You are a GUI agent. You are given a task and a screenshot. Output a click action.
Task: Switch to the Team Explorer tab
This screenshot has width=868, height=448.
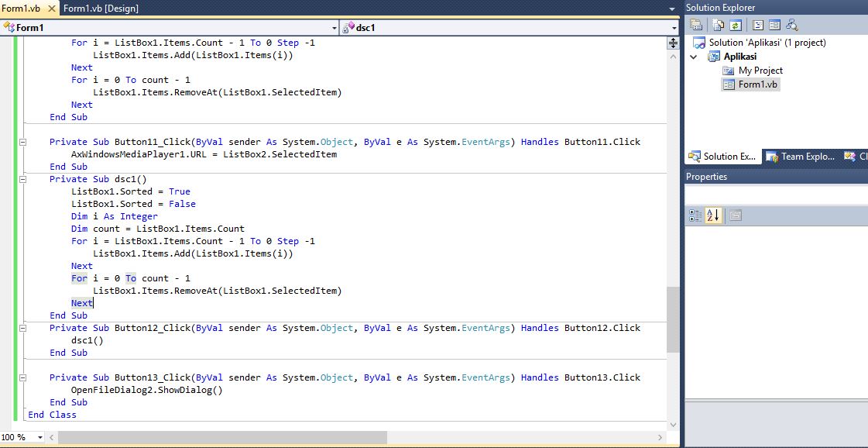tap(801, 157)
